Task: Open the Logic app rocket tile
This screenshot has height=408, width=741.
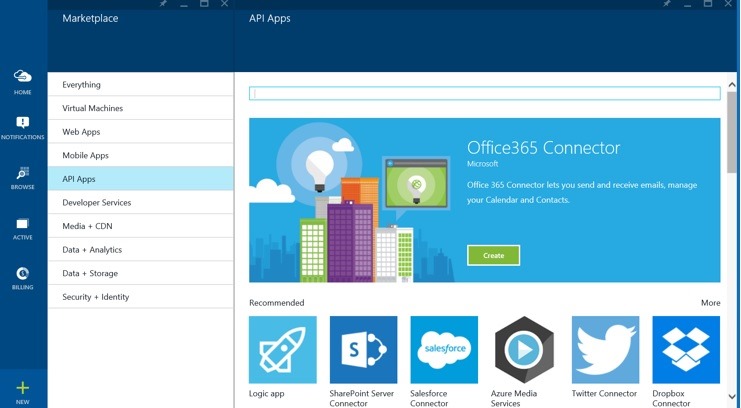Action: click(x=283, y=350)
